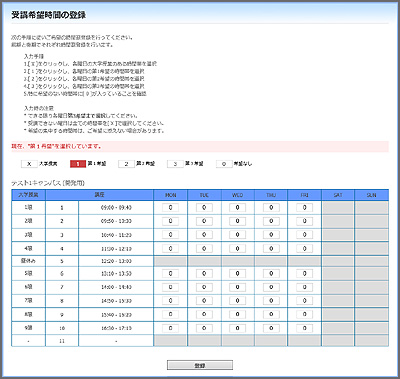400x379 pixels.
Task: Click the WED cell in the 1限 row
Action: 237,208
